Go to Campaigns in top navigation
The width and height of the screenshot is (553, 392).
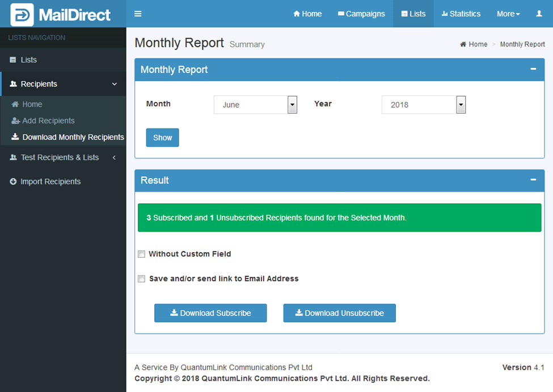click(361, 14)
